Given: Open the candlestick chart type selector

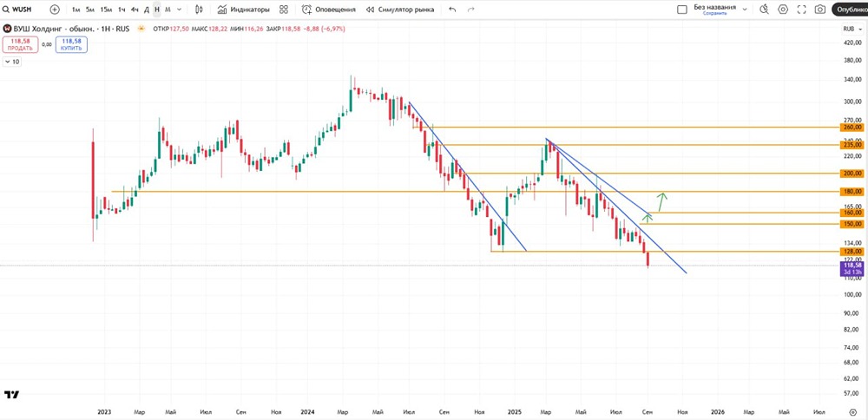Looking at the screenshot, I should 200,10.
